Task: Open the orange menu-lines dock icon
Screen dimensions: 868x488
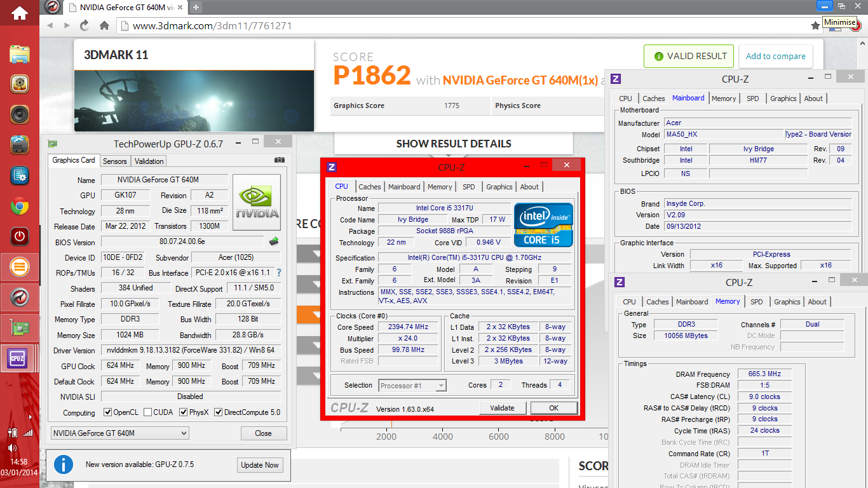Action: point(20,268)
